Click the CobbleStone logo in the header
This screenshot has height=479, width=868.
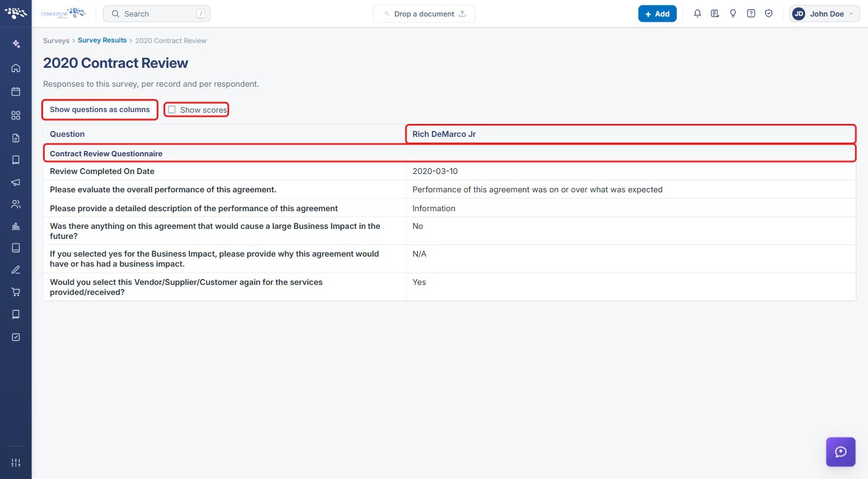(63, 14)
